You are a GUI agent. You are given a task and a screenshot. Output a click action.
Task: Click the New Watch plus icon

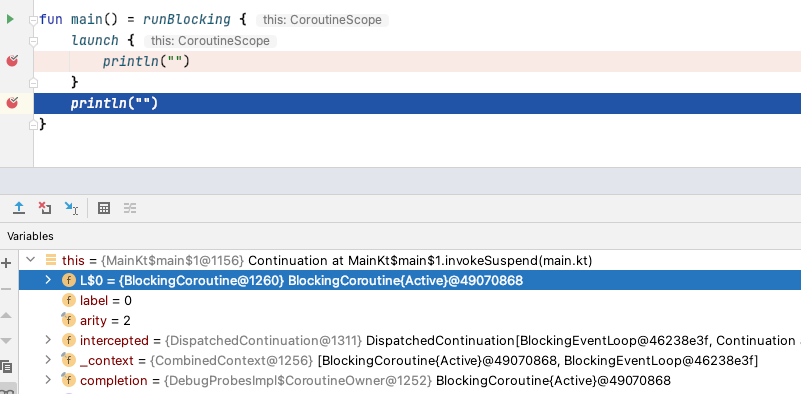(6, 263)
